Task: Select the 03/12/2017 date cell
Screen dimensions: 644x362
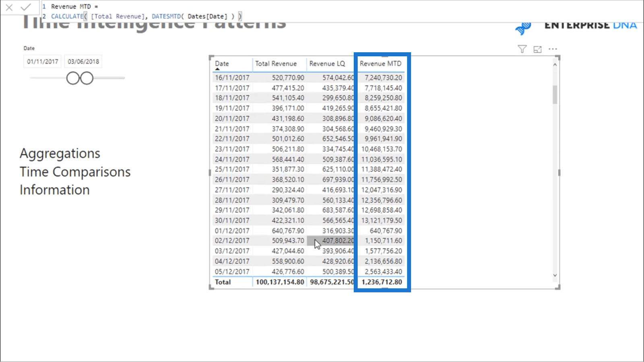Action: (x=232, y=251)
